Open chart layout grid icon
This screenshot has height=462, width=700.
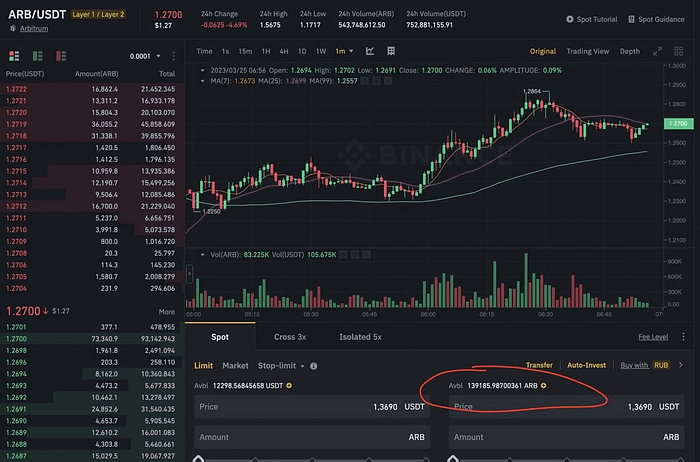(391, 51)
